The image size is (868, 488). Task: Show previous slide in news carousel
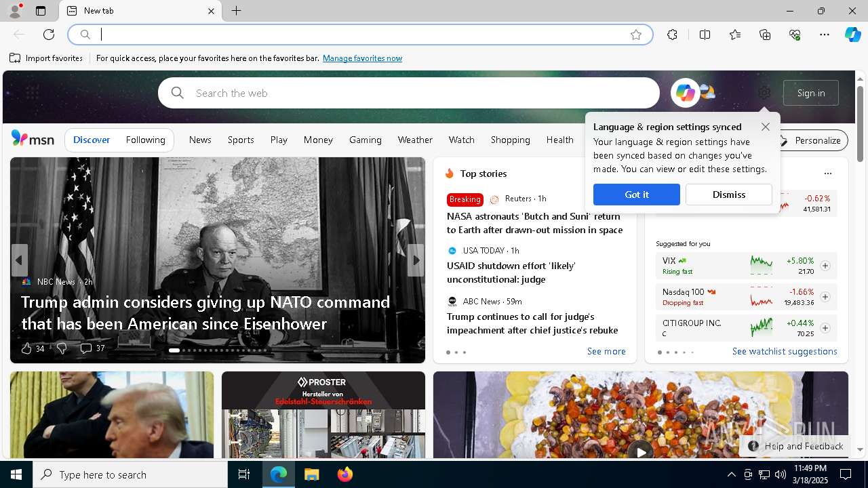point(19,260)
